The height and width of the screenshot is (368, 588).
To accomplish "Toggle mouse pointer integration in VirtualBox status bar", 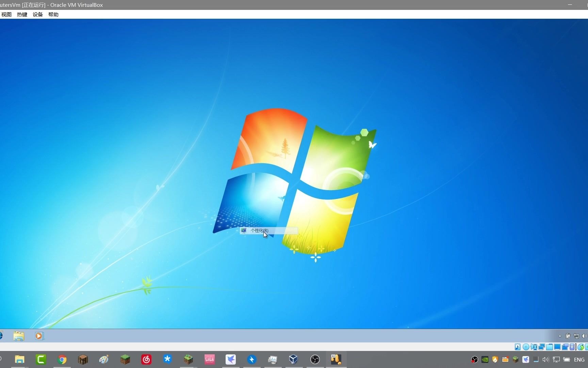I will (581, 347).
